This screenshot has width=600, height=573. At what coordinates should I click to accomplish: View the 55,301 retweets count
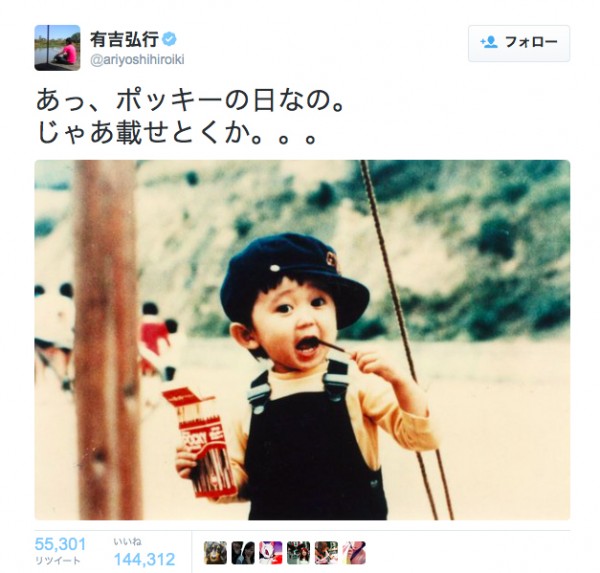coord(60,544)
